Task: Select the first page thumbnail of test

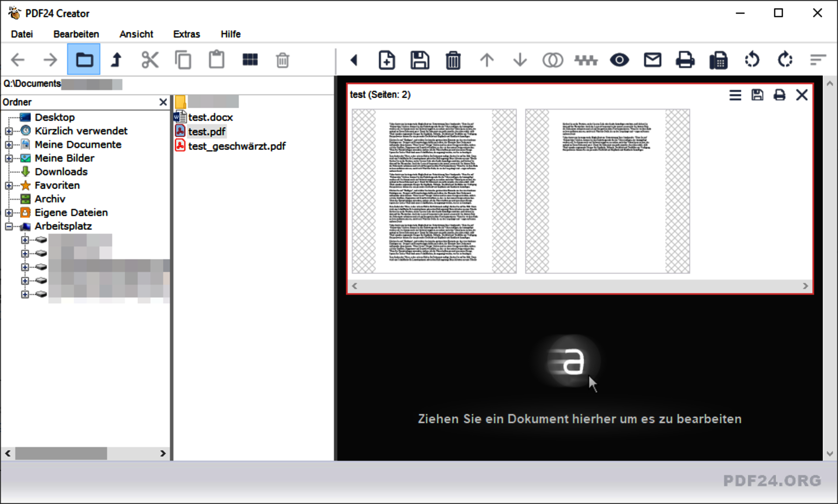Action: [x=433, y=191]
